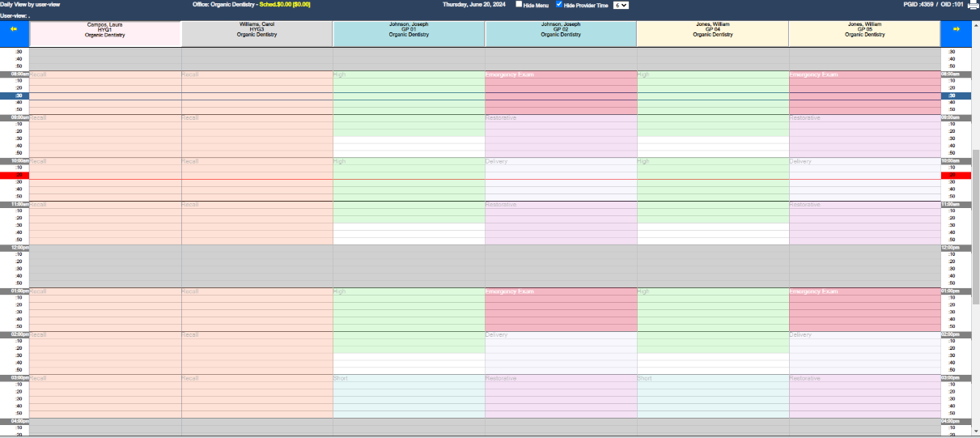Viewport: 980px width, 438px height.
Task: Click the 01:00pm label in right time column
Action: click(x=956, y=291)
